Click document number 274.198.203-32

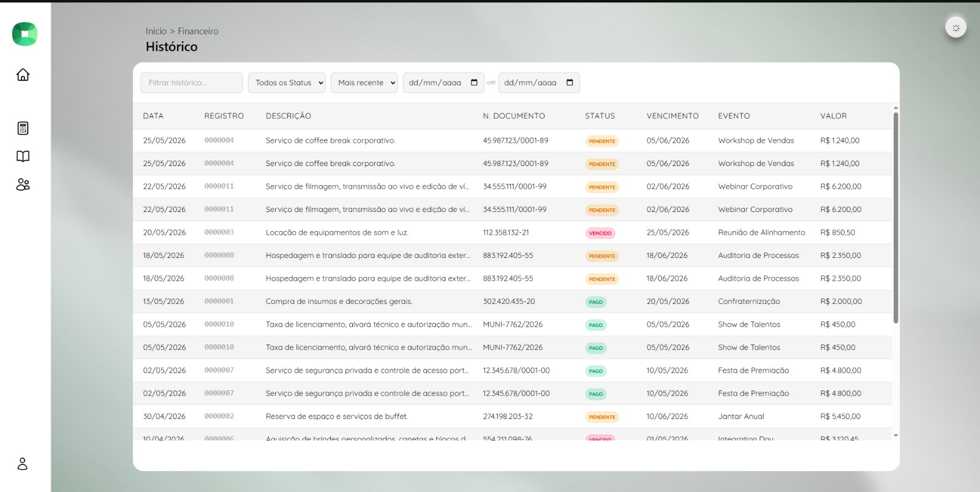pyautogui.click(x=507, y=417)
